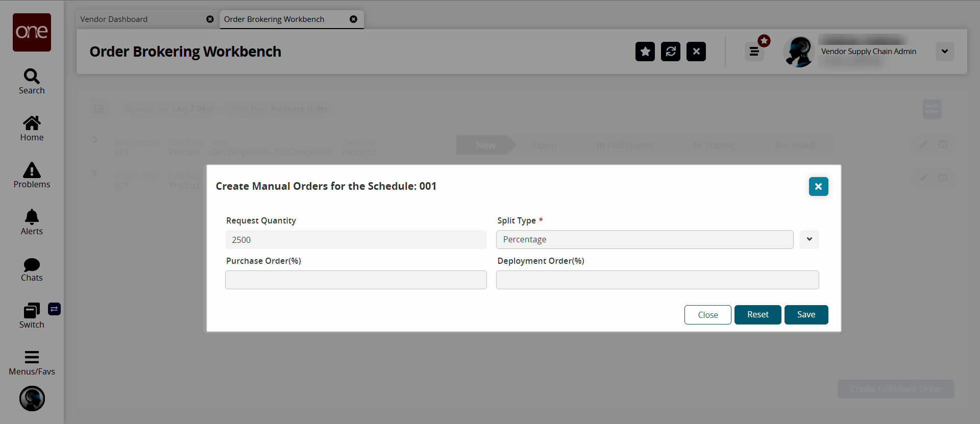Click the dialog title Create Manual Orders
The width and height of the screenshot is (980, 424).
tap(326, 186)
